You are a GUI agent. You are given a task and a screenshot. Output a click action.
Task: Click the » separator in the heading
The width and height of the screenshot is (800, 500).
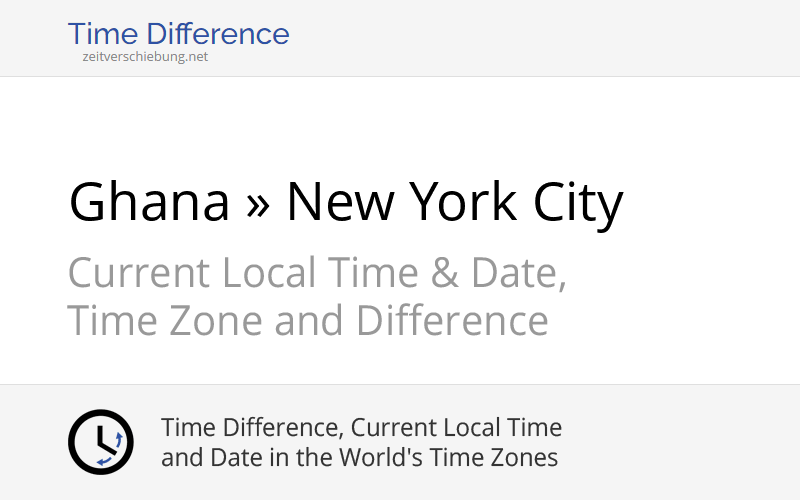click(258, 205)
